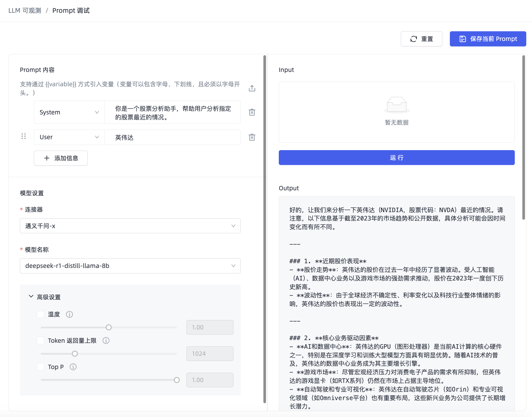Click the export/upload icon beside Prompt description
This screenshot has height=417, width=532.
252,88
